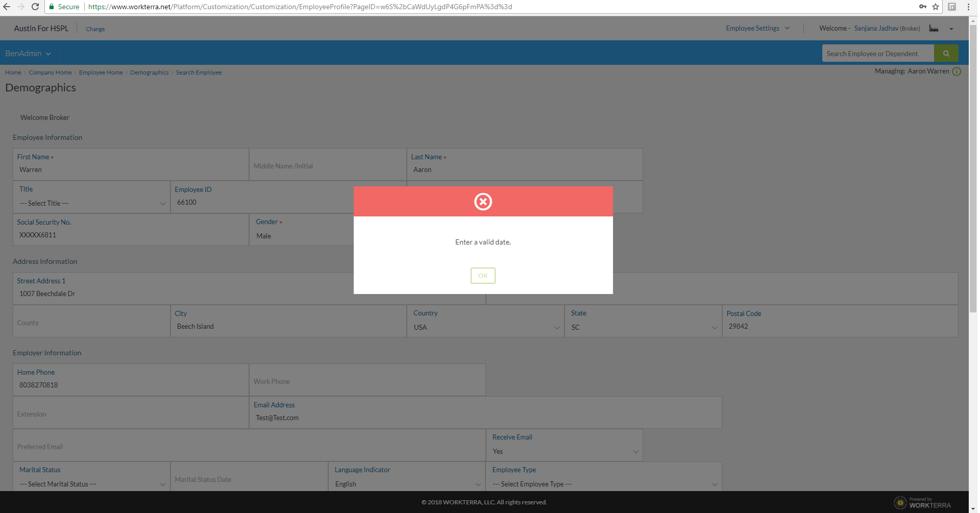
Task: Open the Select Title dropdown
Action: click(x=92, y=203)
